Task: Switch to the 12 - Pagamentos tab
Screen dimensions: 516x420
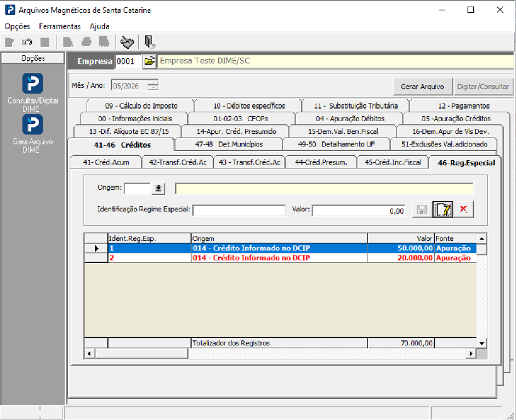Action: click(463, 106)
